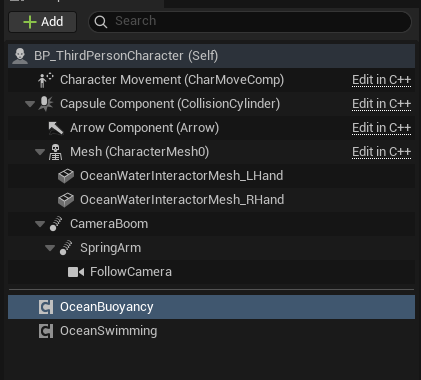Select FollowCamera text
This screenshot has width=421, height=380.
tap(131, 272)
